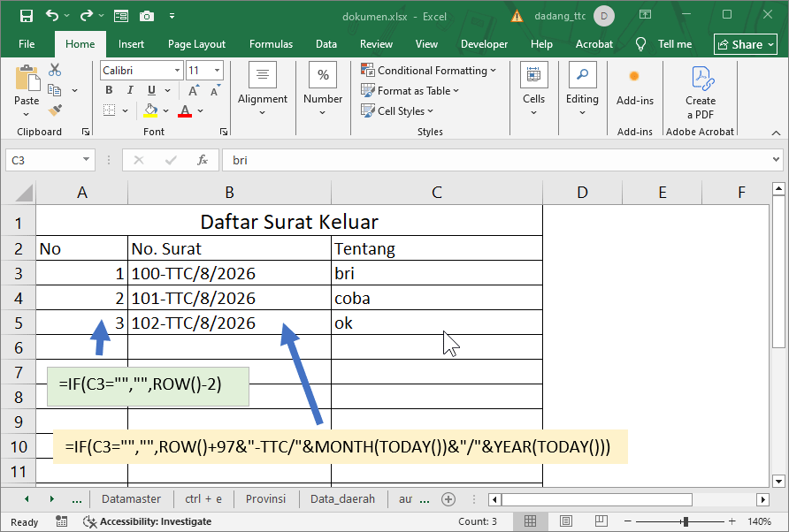
Task: Open the Calibri font name dropdown
Action: point(177,71)
